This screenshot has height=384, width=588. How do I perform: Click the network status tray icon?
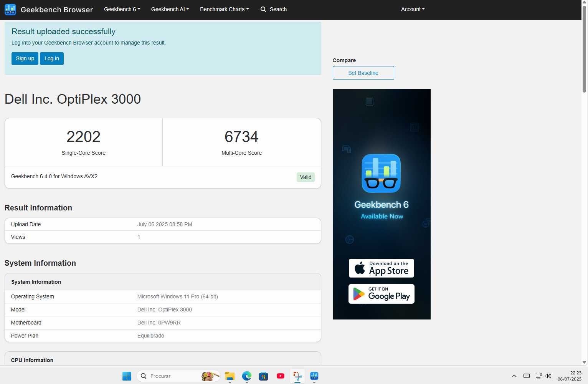538,376
